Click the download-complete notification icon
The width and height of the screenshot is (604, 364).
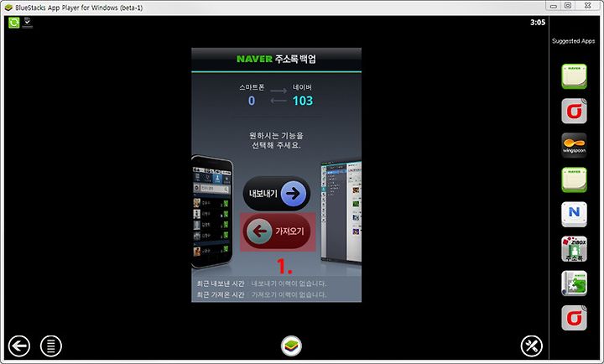tap(28, 23)
